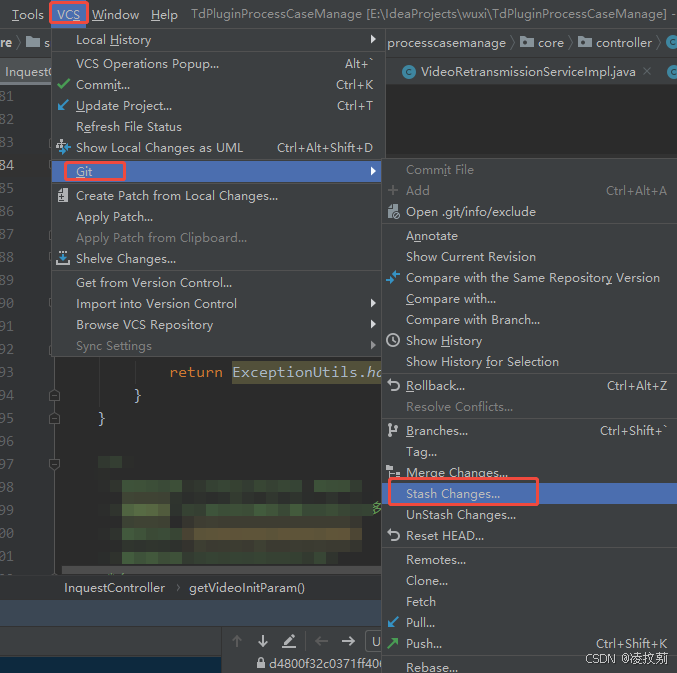Viewport: 677px width, 673px height.
Task: Click InquestController breadcrumb at bottom
Action: 114,588
